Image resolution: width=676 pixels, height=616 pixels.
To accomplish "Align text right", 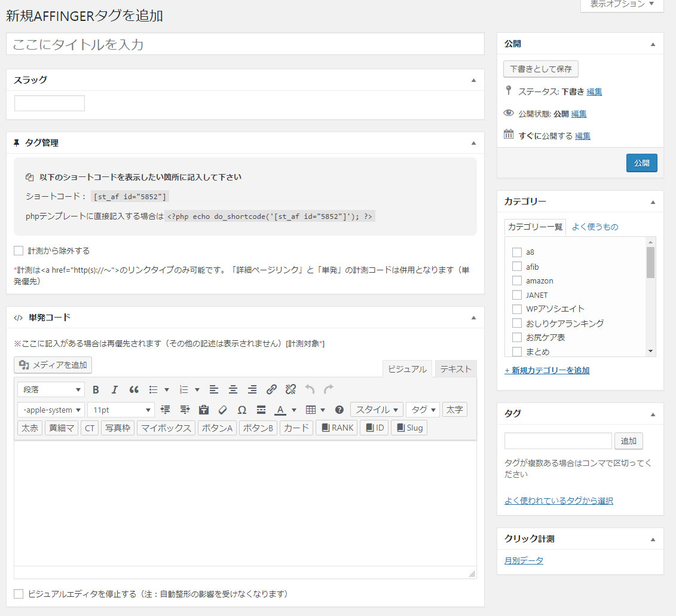I will [252, 389].
